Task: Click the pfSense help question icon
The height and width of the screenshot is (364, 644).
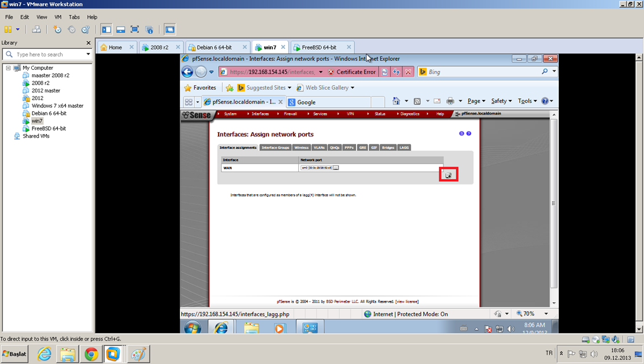Action: pos(469,133)
